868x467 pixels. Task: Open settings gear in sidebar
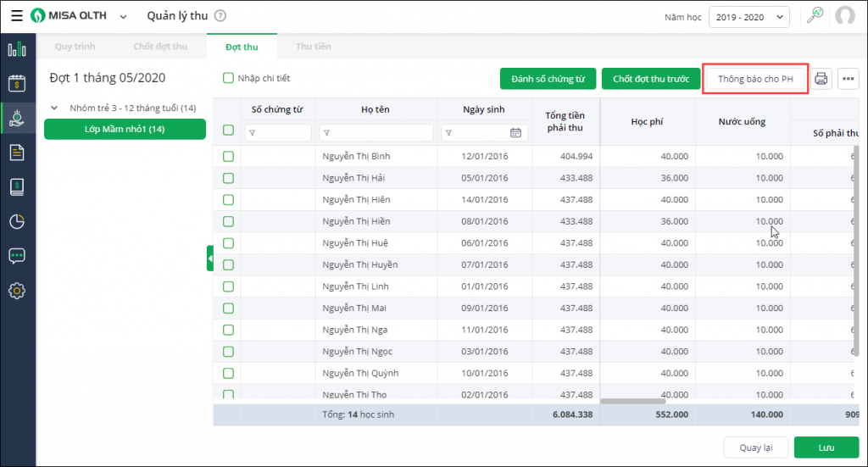click(x=16, y=291)
